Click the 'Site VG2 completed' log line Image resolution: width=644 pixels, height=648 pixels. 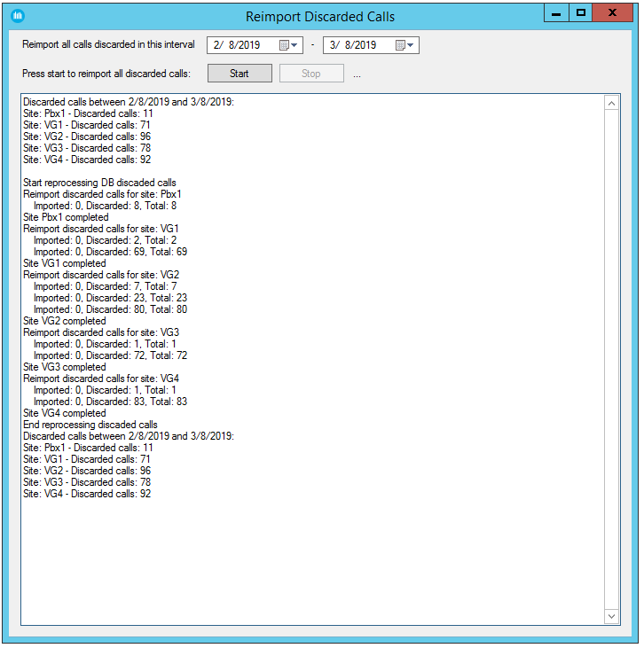click(x=66, y=321)
